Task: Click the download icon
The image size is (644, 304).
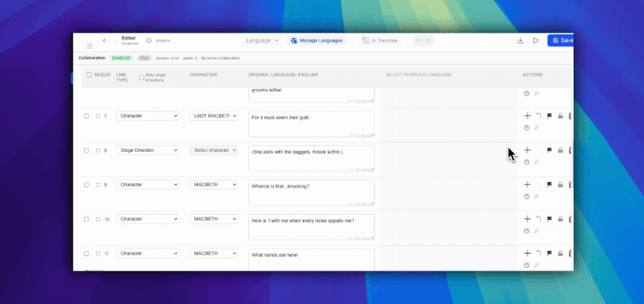Action: click(x=521, y=40)
